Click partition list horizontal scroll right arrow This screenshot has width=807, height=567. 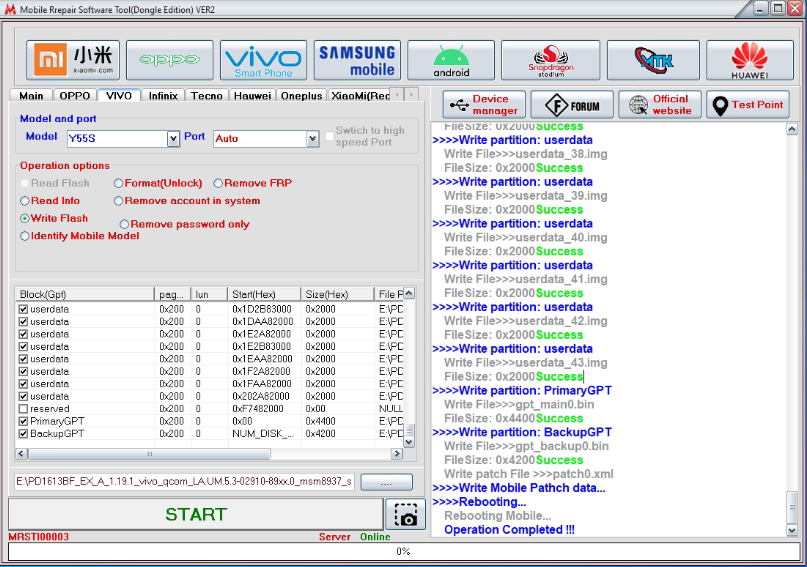(x=397, y=453)
